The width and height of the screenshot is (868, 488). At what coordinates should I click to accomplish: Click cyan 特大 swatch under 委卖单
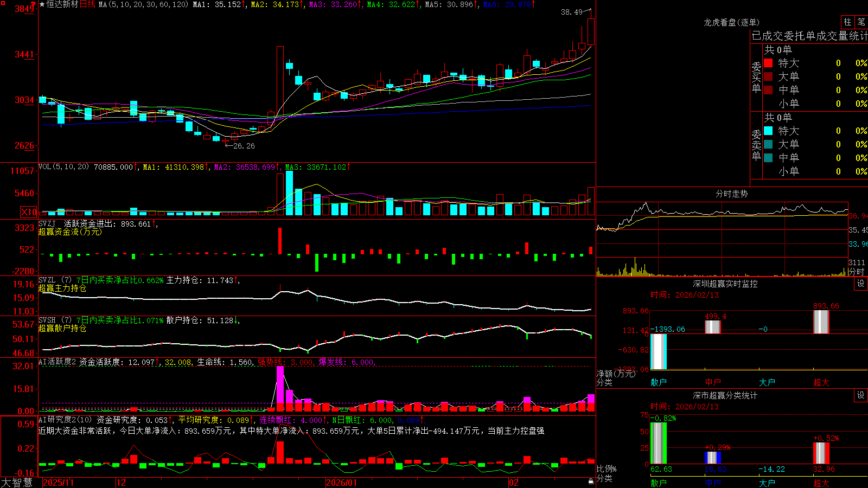(x=768, y=131)
